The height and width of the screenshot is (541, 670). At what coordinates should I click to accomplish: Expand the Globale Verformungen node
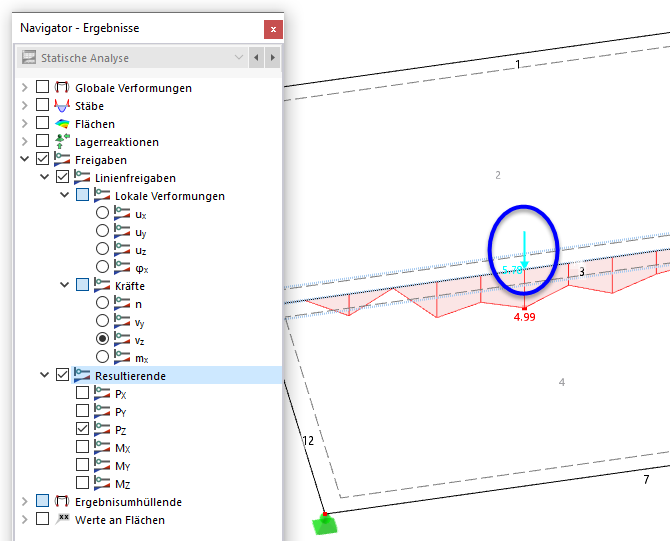(x=25, y=88)
